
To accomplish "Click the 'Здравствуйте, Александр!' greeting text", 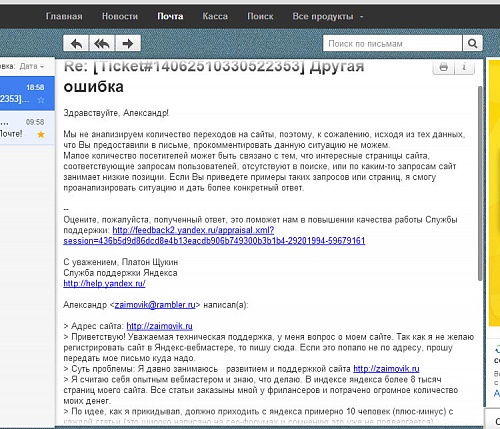I will [116, 113].
